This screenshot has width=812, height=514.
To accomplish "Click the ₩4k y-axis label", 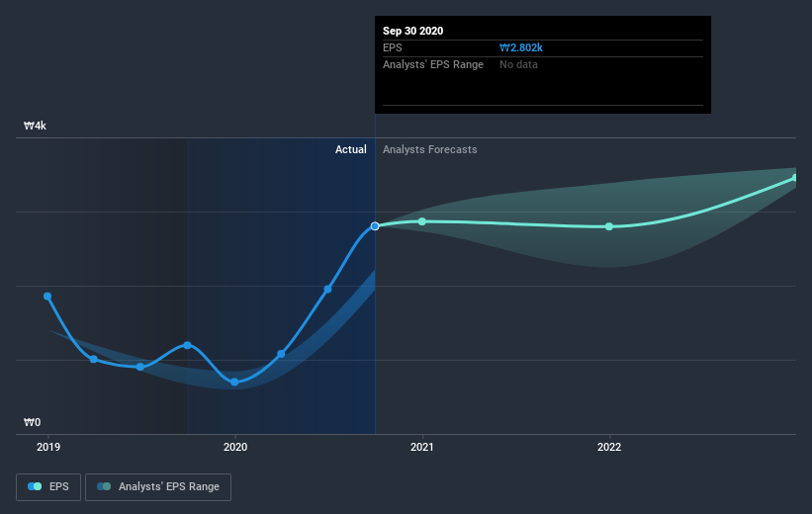I will coord(36,126).
